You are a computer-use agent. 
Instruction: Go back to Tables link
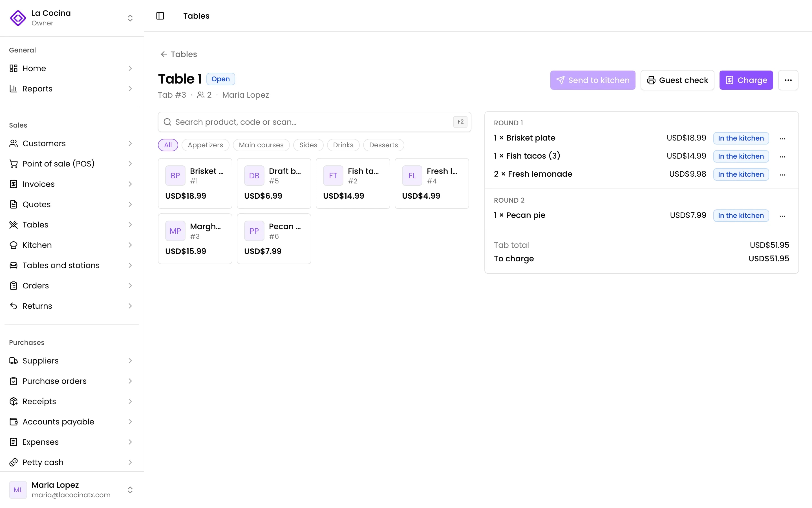tap(179, 54)
